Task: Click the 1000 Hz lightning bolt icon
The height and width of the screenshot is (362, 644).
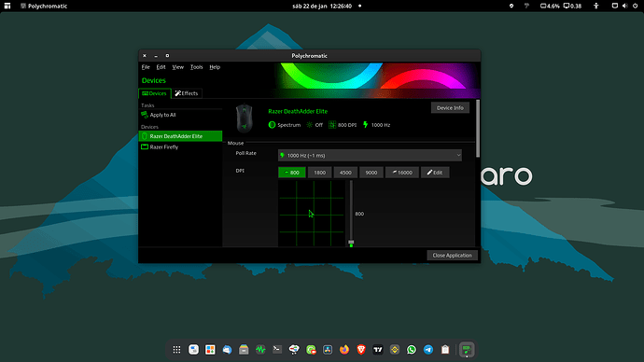Action: pyautogui.click(x=365, y=125)
